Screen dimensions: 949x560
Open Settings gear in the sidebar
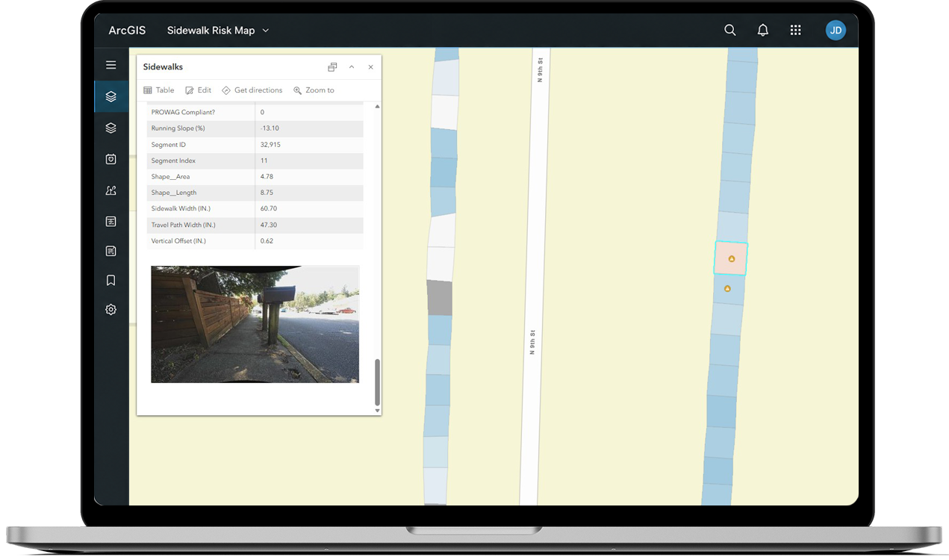click(x=111, y=309)
